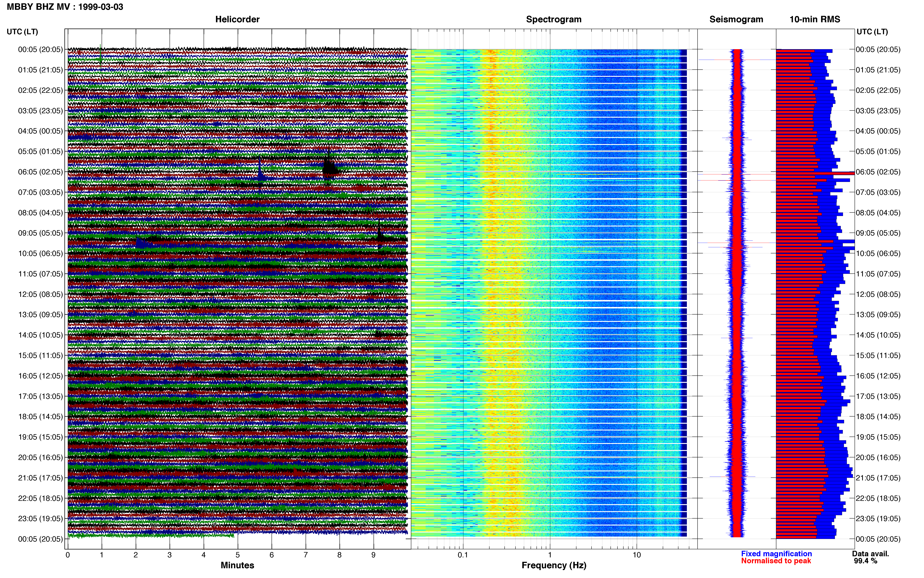Click the final green partial trace at 00:05 bottom
The width and height of the screenshot is (924, 578).
coord(151,536)
